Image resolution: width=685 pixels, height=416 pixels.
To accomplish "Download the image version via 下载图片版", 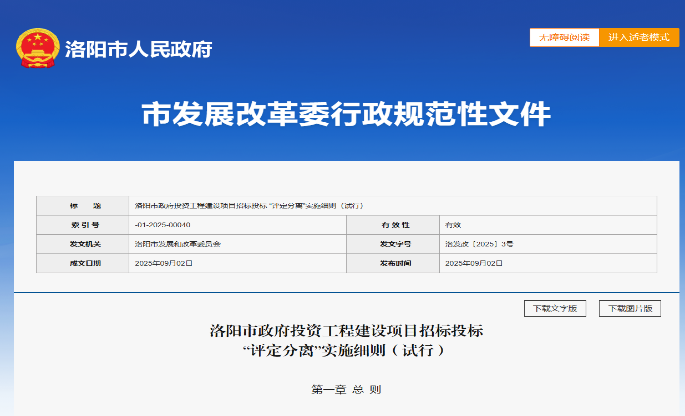I will point(630,309).
